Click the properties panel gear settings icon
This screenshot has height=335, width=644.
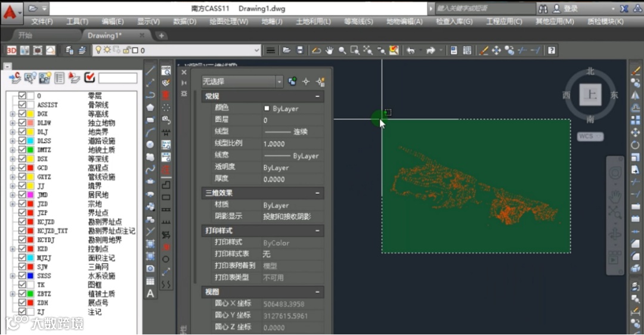click(184, 94)
